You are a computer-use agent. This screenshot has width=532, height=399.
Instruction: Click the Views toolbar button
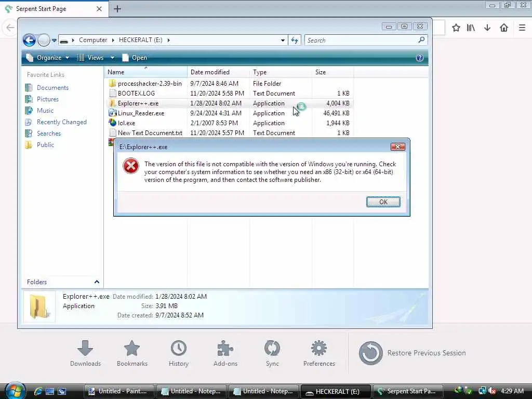pos(90,58)
